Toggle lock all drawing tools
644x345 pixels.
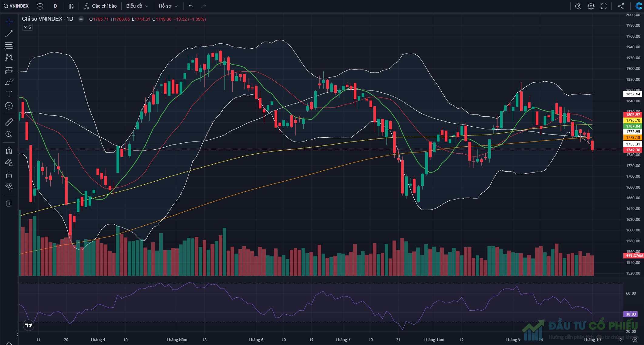(x=9, y=175)
